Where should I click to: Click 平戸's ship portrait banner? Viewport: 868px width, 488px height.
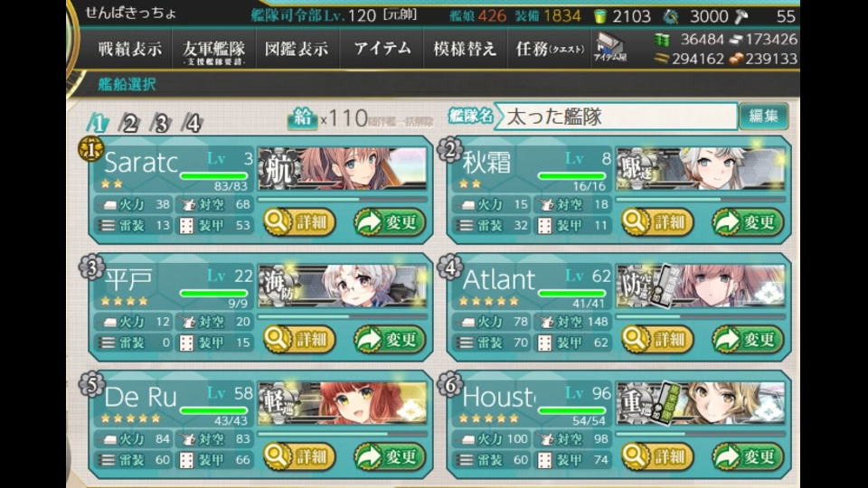point(344,286)
